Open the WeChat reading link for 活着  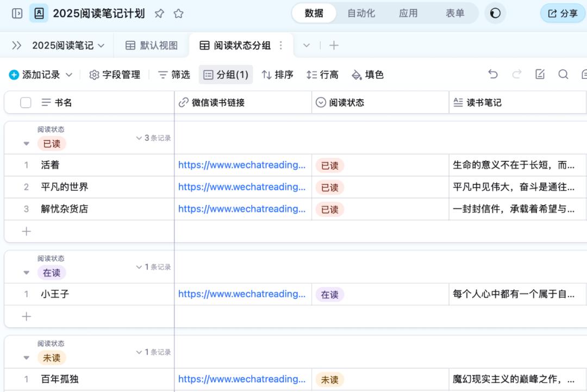point(242,165)
